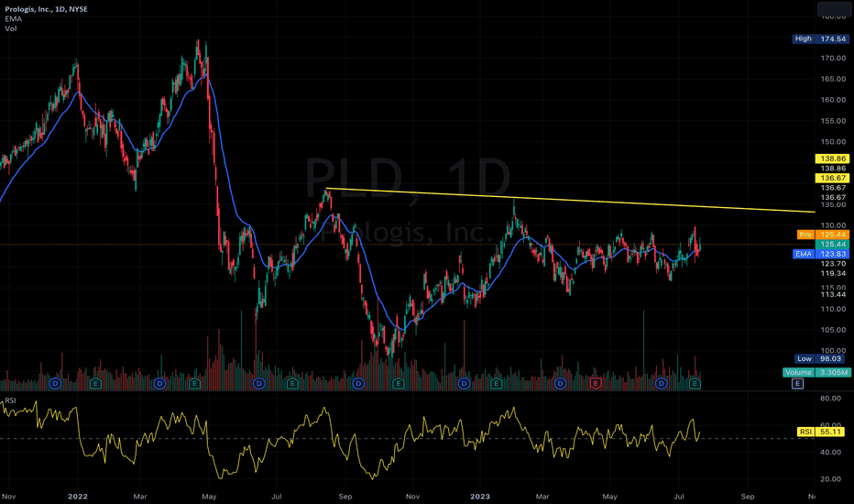Click the red earnings E marker
The width and height of the screenshot is (854, 504).
pos(596,384)
